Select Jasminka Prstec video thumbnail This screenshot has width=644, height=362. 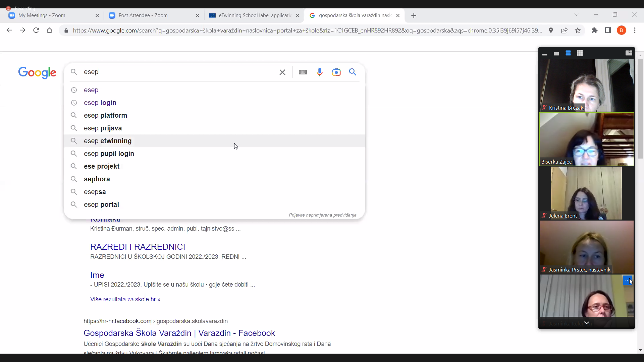[x=586, y=247]
